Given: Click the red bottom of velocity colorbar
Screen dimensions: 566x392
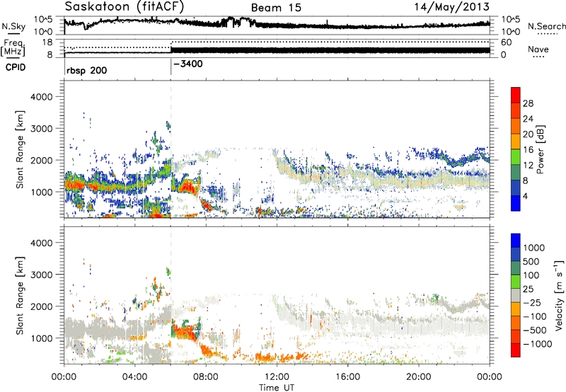Looking at the screenshot, I should pyautogui.click(x=516, y=350).
